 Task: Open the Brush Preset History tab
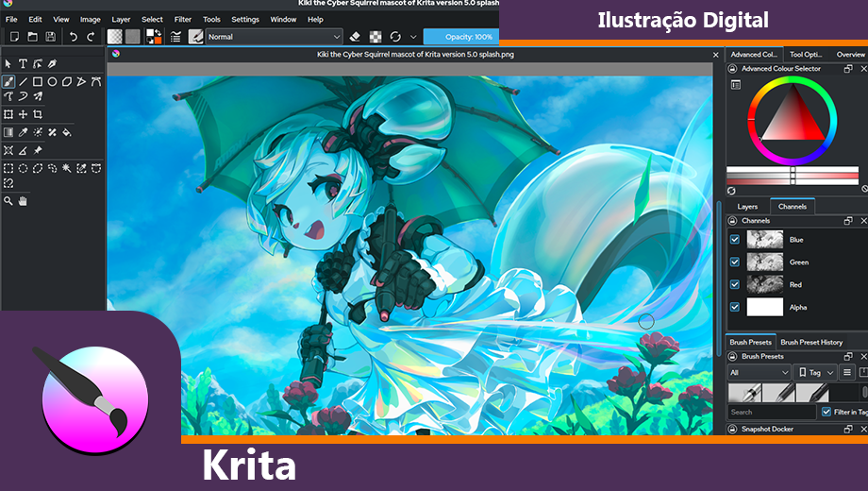(811, 342)
